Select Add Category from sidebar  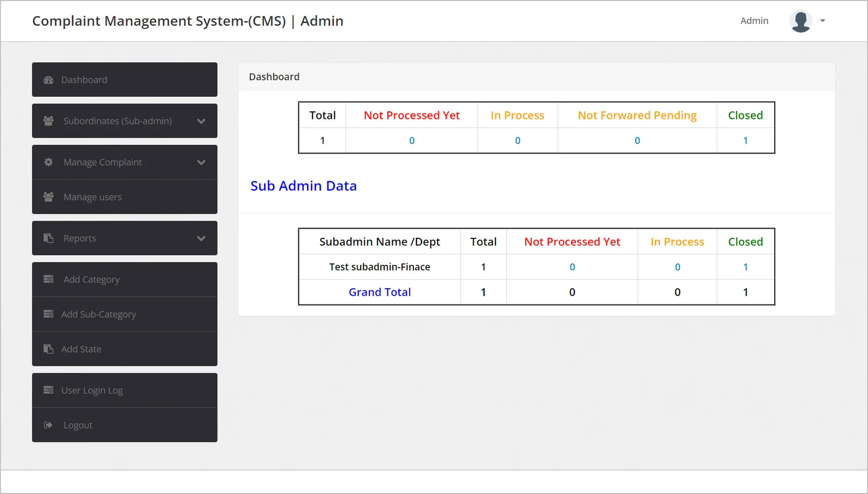click(x=125, y=280)
